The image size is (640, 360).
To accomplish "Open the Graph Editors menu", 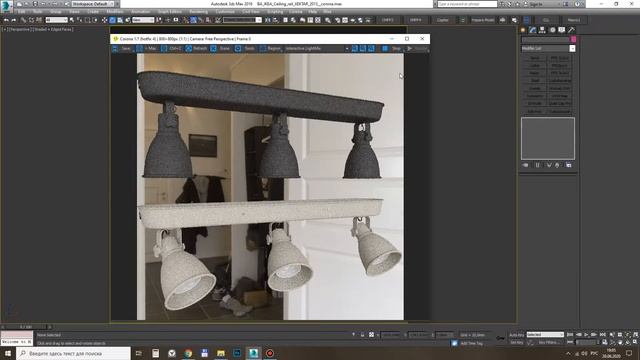I will tap(170, 12).
